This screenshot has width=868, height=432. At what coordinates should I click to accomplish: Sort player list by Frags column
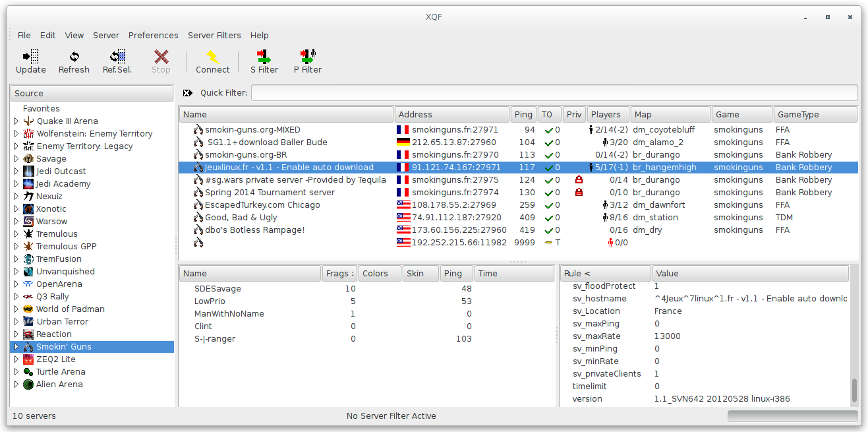coord(339,274)
